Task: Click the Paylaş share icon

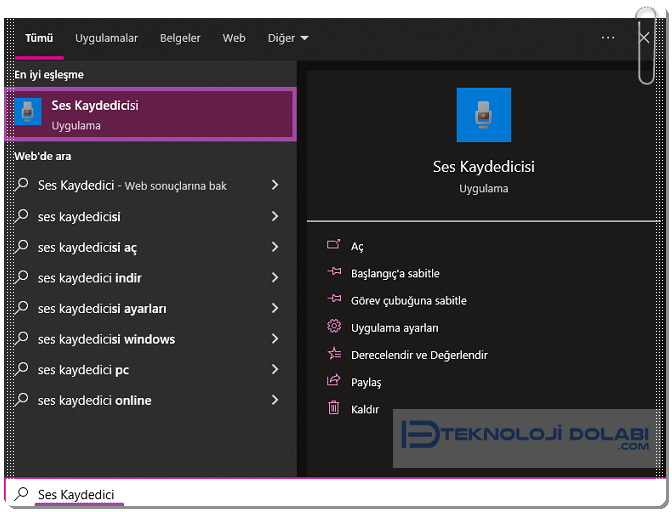Action: 333,380
